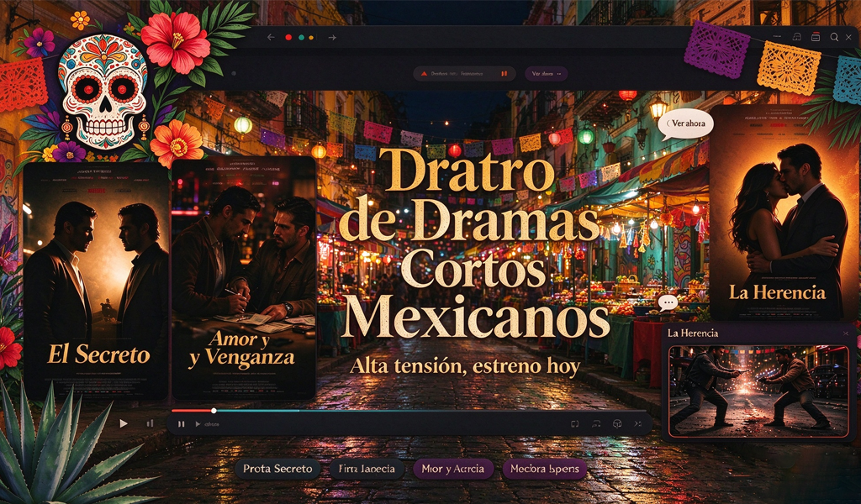
Task: Click the orange pause icon in title pill
Action: pos(504,73)
